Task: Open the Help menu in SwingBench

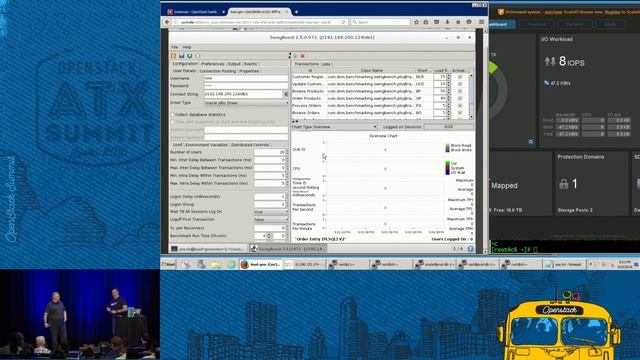Action: (x=187, y=47)
